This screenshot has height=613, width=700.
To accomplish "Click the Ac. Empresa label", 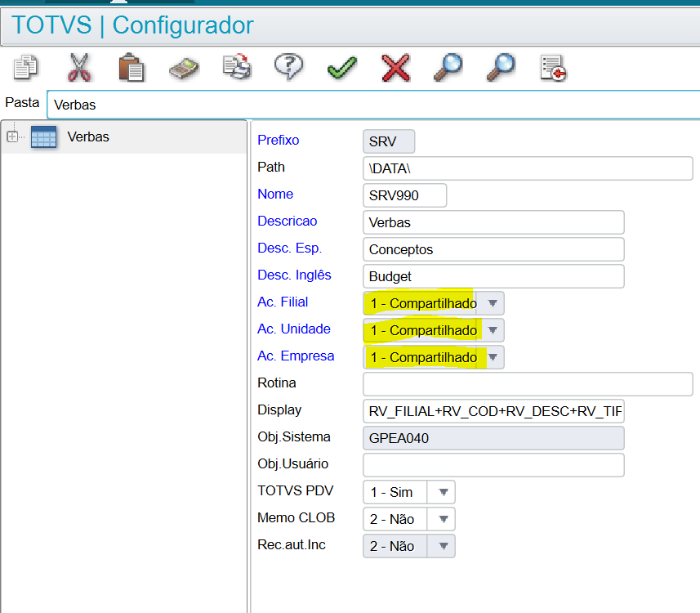I will [296, 356].
